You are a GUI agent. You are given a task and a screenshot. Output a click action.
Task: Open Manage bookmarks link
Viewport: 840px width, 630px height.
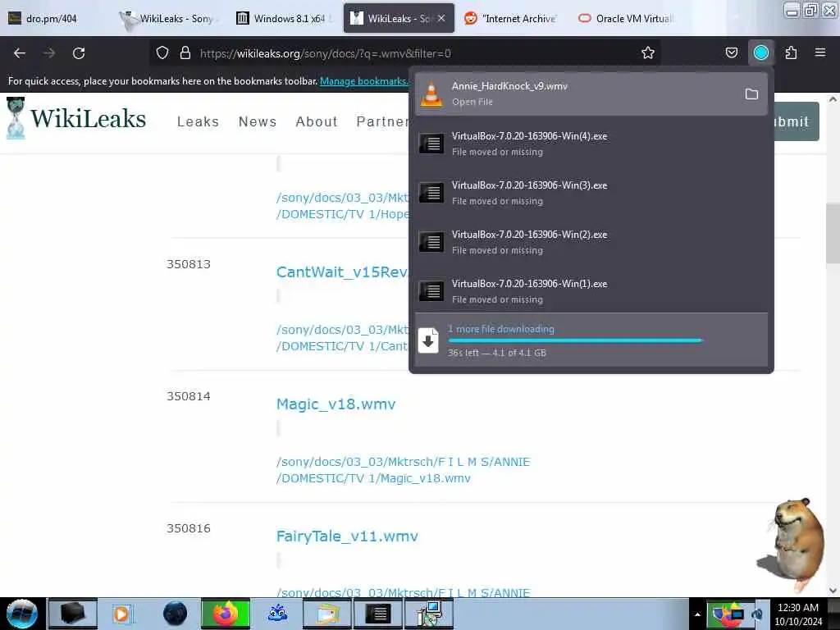coord(363,81)
